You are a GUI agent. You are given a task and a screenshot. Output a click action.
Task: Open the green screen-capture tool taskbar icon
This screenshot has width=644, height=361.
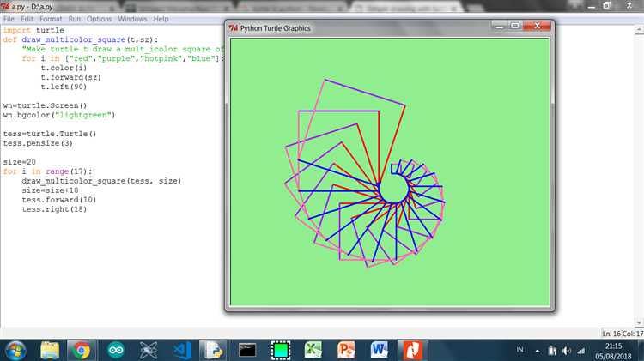pyautogui.click(x=281, y=351)
